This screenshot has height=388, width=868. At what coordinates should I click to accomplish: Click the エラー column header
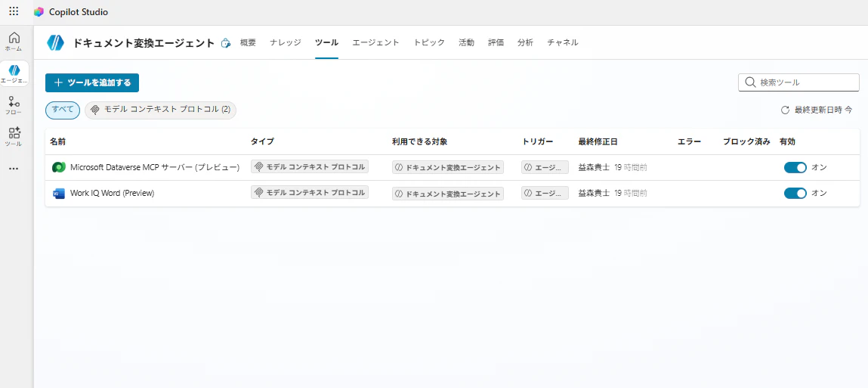(x=689, y=142)
